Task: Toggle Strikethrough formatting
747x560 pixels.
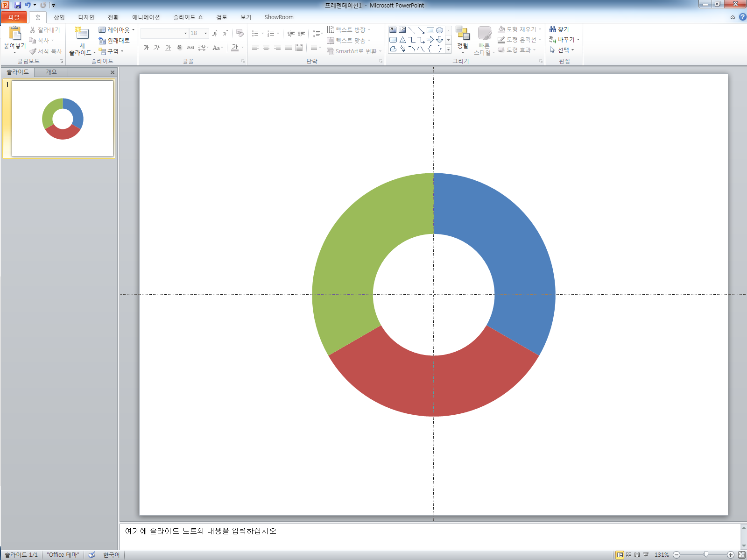Action: (x=190, y=48)
